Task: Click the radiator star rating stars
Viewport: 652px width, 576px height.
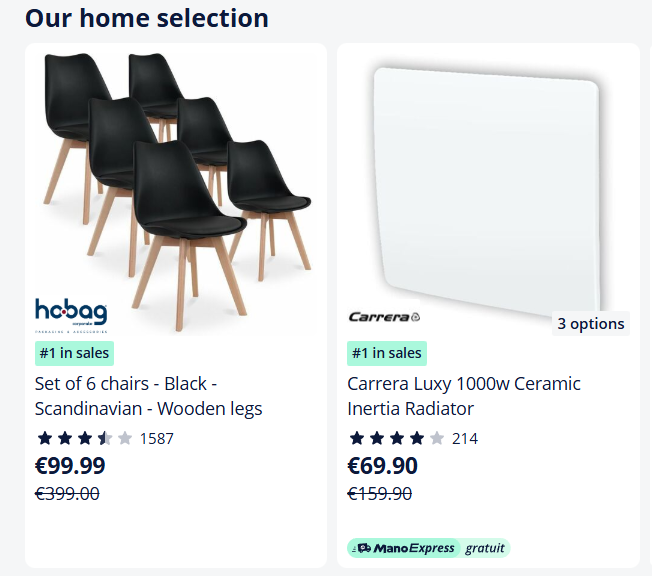Action: 396,438
